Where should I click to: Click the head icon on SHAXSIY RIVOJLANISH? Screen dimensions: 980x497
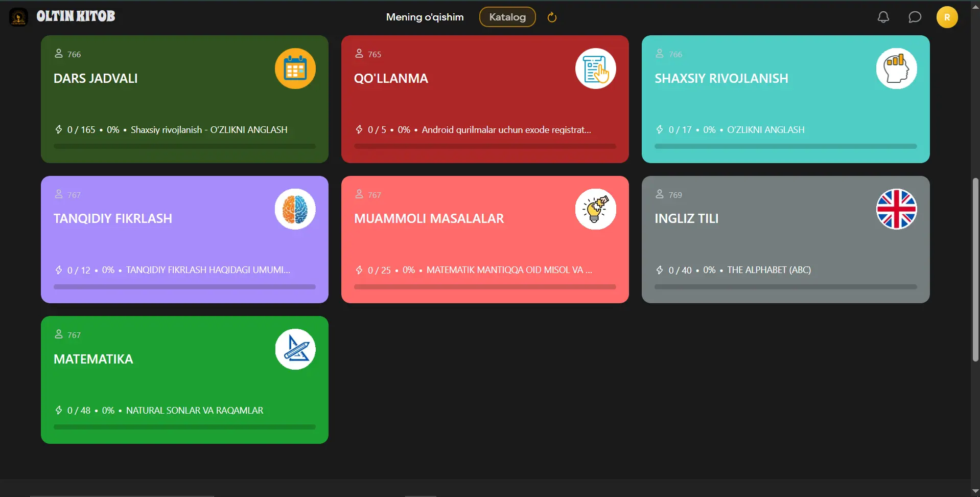897,69
